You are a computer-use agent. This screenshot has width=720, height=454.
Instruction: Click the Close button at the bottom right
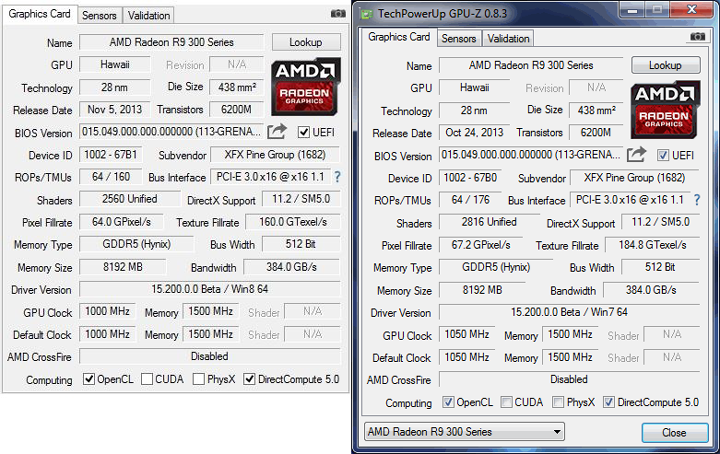tap(674, 432)
